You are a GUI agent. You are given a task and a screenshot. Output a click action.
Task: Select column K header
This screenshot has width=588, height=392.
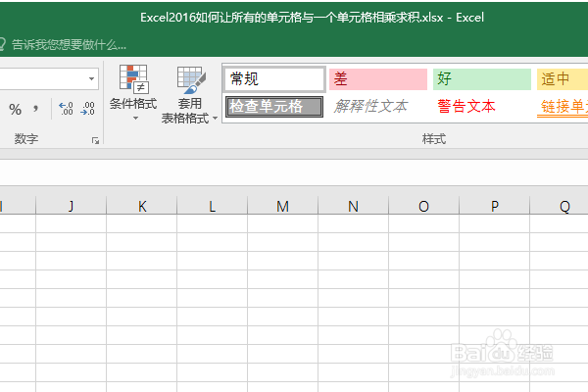coord(142,206)
